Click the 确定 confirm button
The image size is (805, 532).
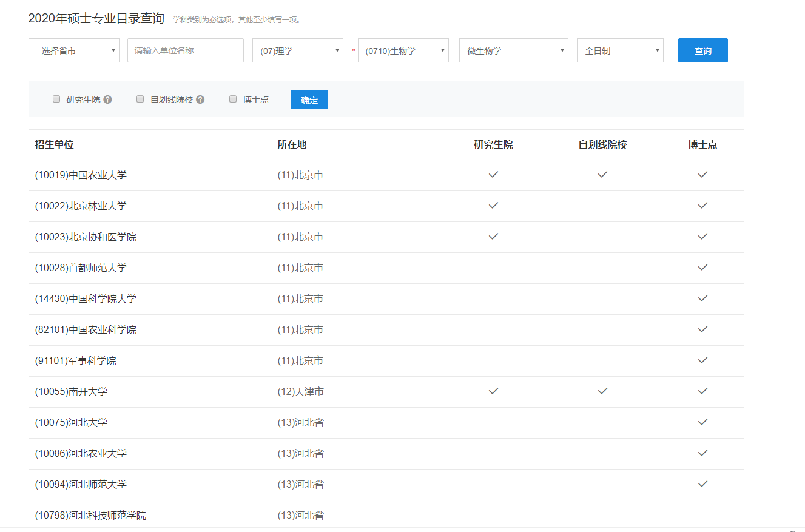pos(309,99)
